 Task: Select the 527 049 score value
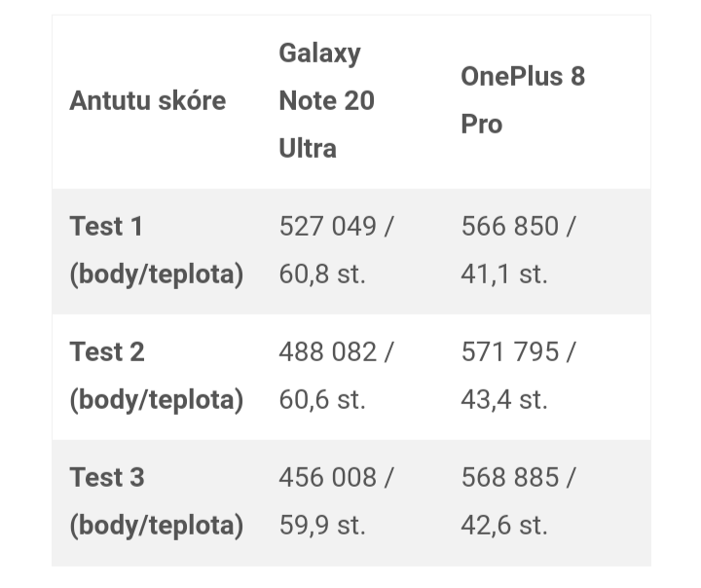(328, 226)
